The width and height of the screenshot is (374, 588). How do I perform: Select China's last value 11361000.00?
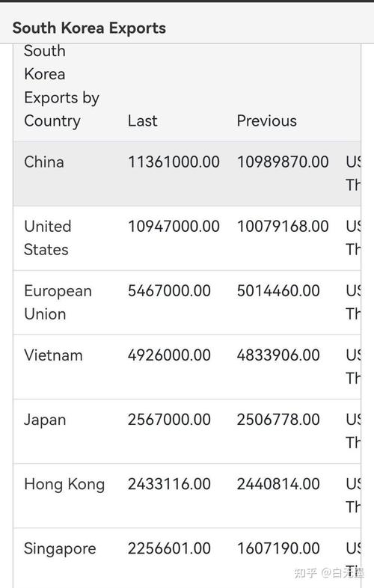(174, 162)
